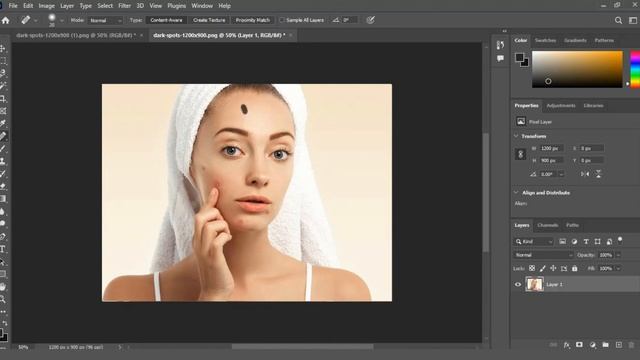Switch to the Swatches tab

(x=545, y=40)
